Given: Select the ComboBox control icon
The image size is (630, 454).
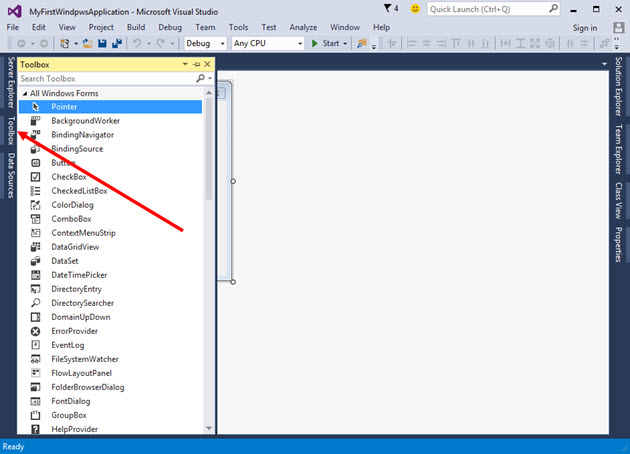Looking at the screenshot, I should coord(35,219).
